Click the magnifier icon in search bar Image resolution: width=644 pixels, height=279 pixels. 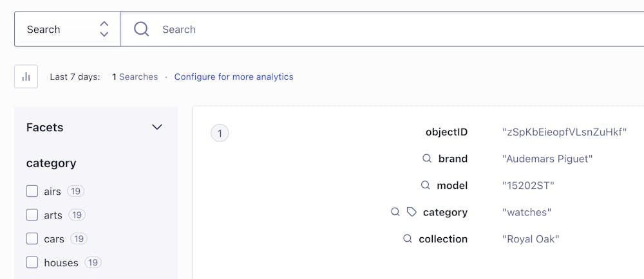pyautogui.click(x=141, y=29)
